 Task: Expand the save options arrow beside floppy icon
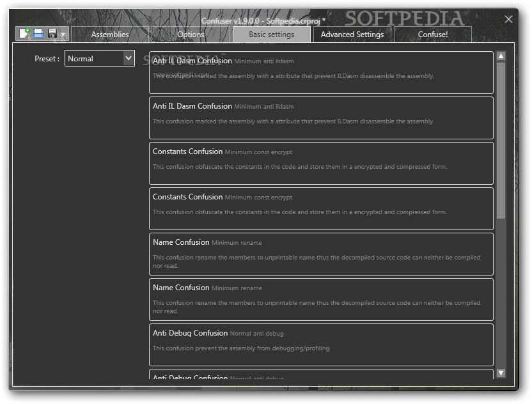[63, 35]
